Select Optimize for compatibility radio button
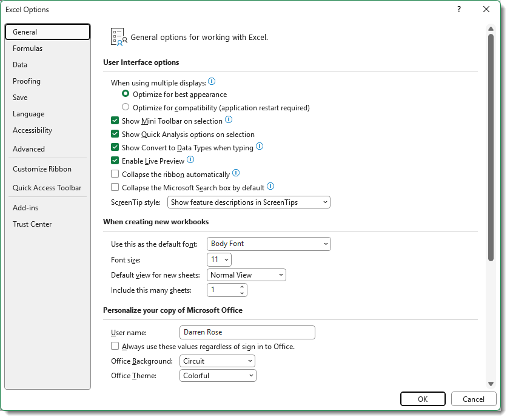The width and height of the screenshot is (510, 420). [126, 107]
